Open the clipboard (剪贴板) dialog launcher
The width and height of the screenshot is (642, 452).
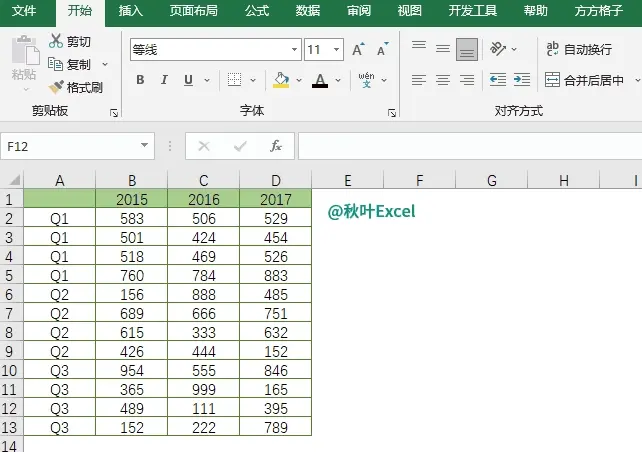(114, 113)
